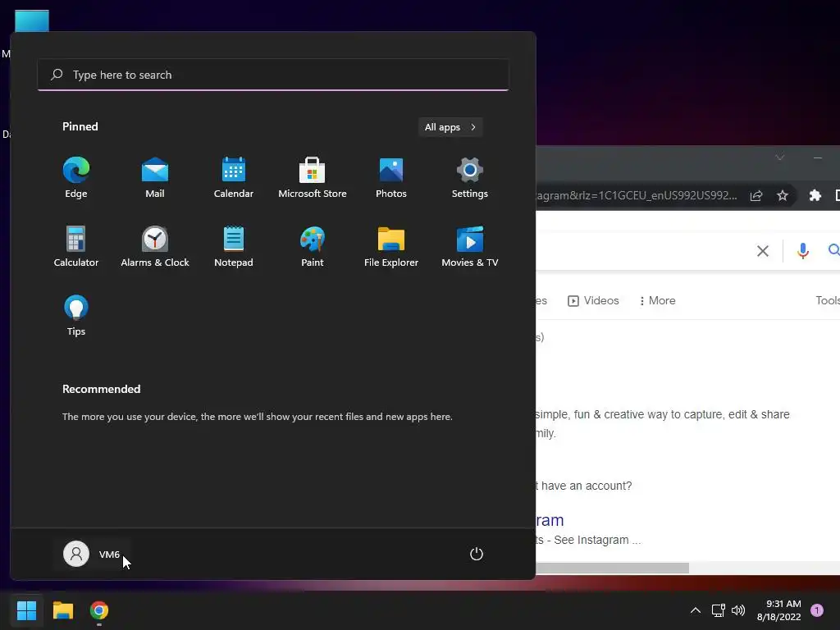This screenshot has width=840, height=630.
Task: Click the Chrome address bar URL
Action: 637,195
